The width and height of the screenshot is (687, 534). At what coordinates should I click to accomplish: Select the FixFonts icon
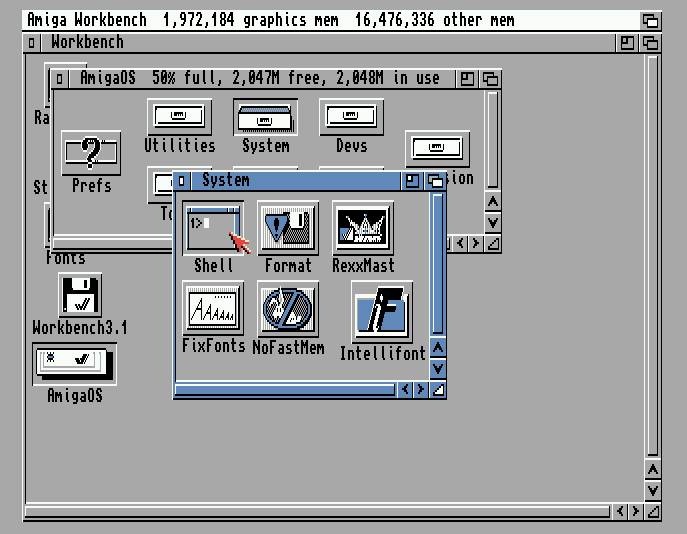click(x=213, y=309)
